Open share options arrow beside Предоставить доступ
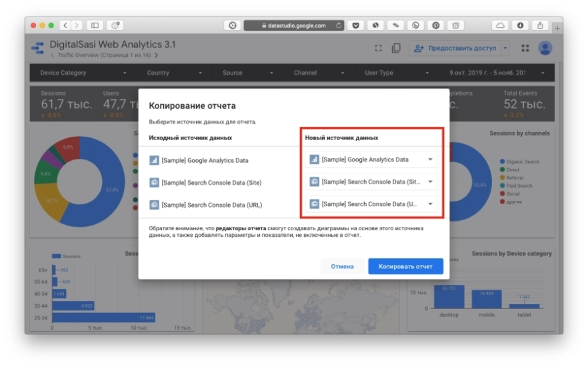The height and width of the screenshot is (367, 588). (x=505, y=48)
